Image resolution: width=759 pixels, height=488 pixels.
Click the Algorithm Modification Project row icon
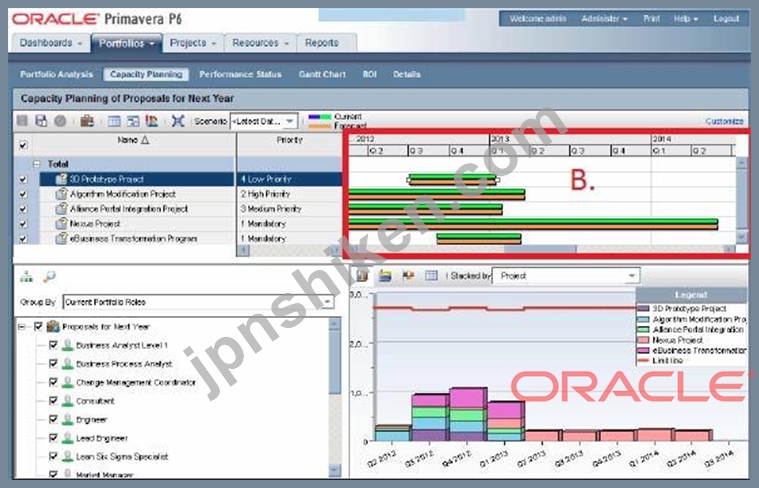click(x=61, y=194)
